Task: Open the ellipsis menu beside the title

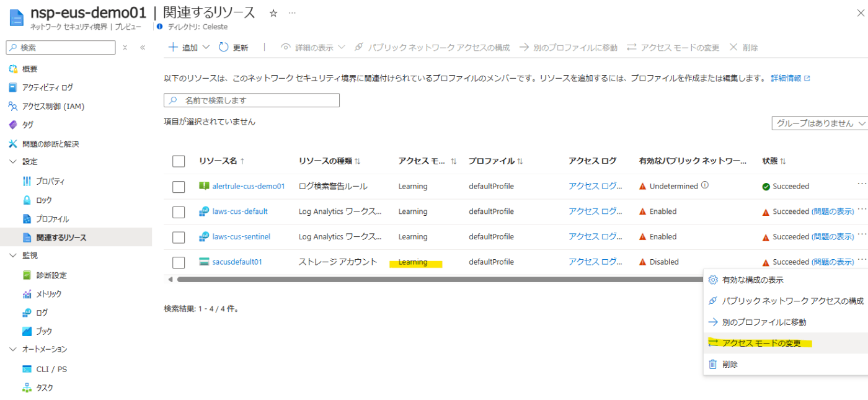Action: click(292, 13)
